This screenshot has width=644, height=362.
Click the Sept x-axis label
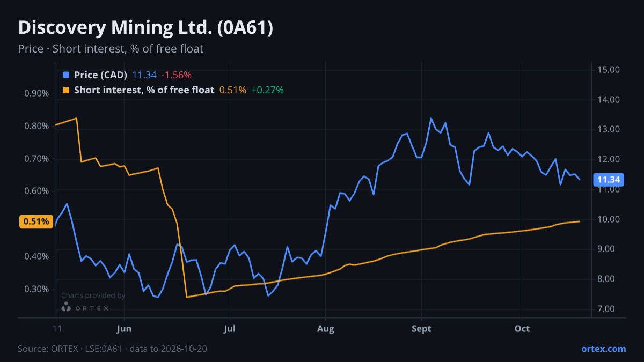421,328
